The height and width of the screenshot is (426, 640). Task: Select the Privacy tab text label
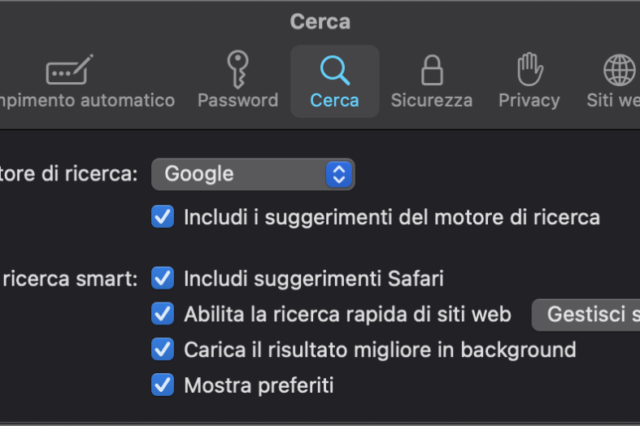(x=529, y=101)
